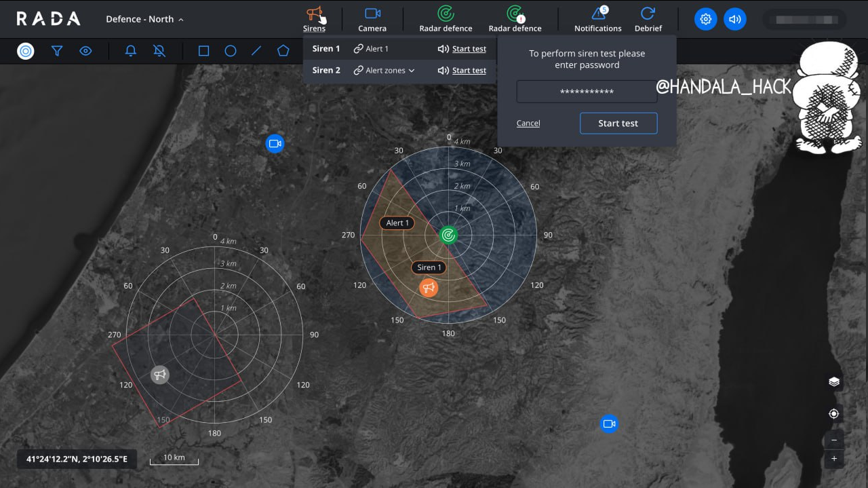This screenshot has height=488, width=868.
Task: Open the Camera tab
Action: [372, 19]
